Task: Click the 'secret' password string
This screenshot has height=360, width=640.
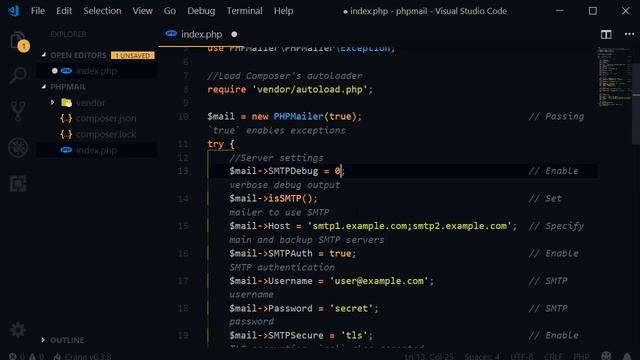Action: tap(351, 308)
